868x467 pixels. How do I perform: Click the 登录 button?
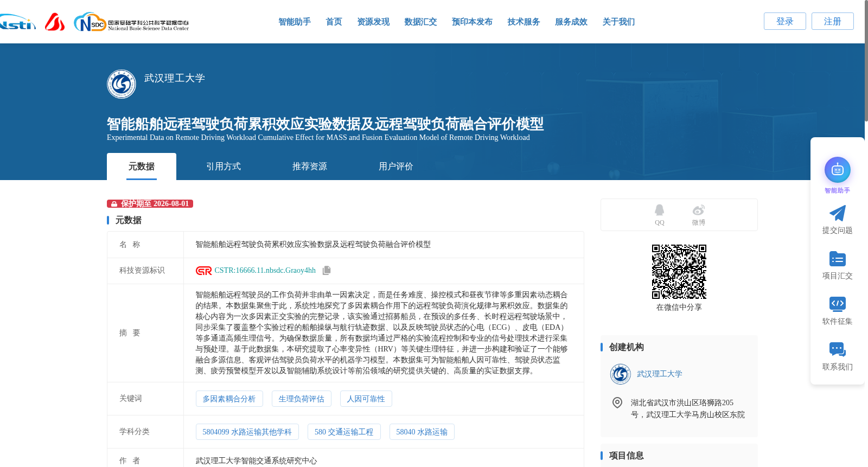785,21
